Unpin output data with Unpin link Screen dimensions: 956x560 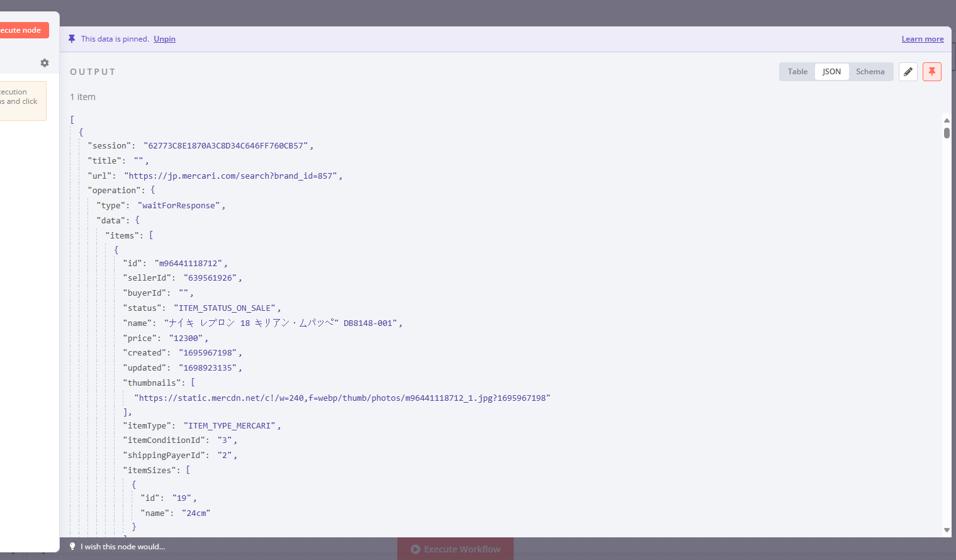(164, 38)
